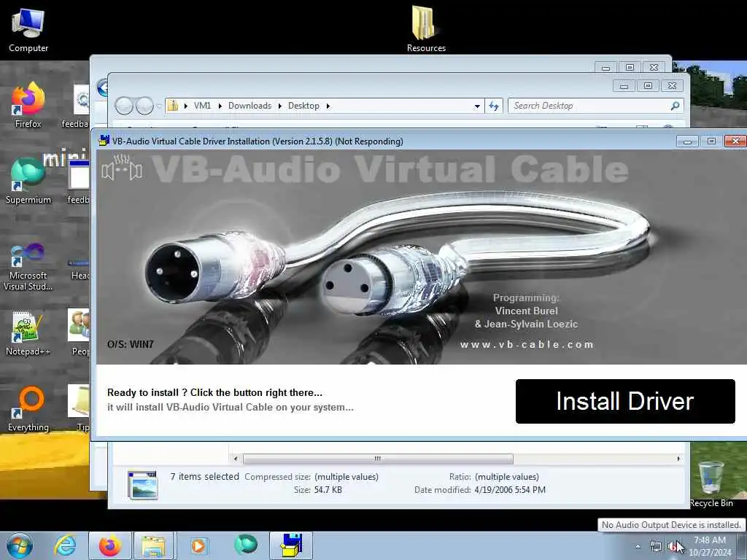Screen dimensions: 747x560
Task: Maximize the Desktop Explorer window
Action: coord(648,86)
